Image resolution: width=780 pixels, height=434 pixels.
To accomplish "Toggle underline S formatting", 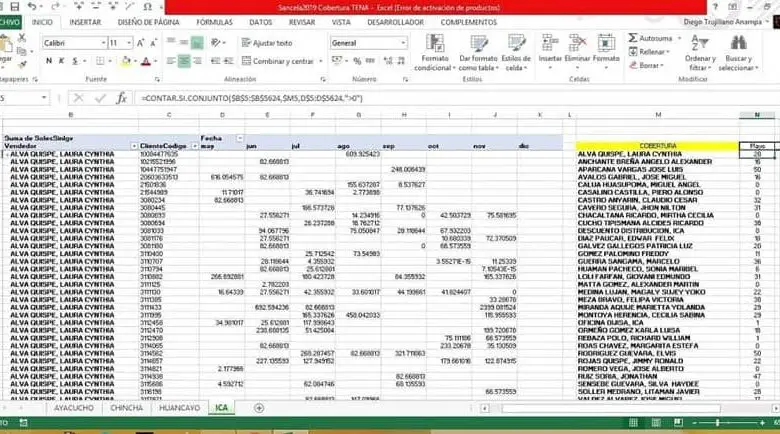I will 75,61.
